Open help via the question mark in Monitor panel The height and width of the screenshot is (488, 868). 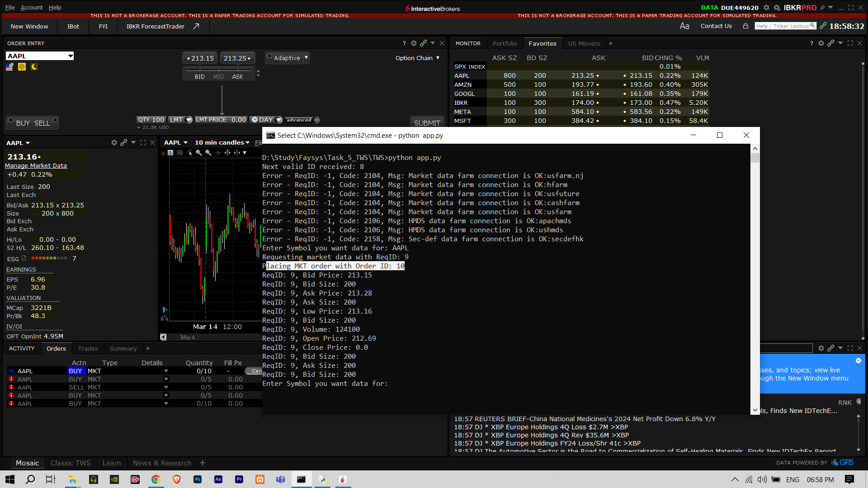[811, 43]
